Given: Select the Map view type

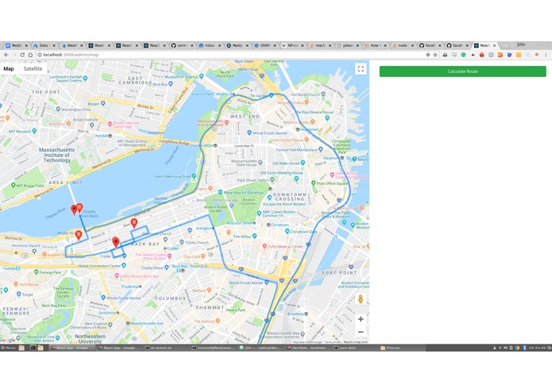Looking at the screenshot, I should [x=9, y=68].
